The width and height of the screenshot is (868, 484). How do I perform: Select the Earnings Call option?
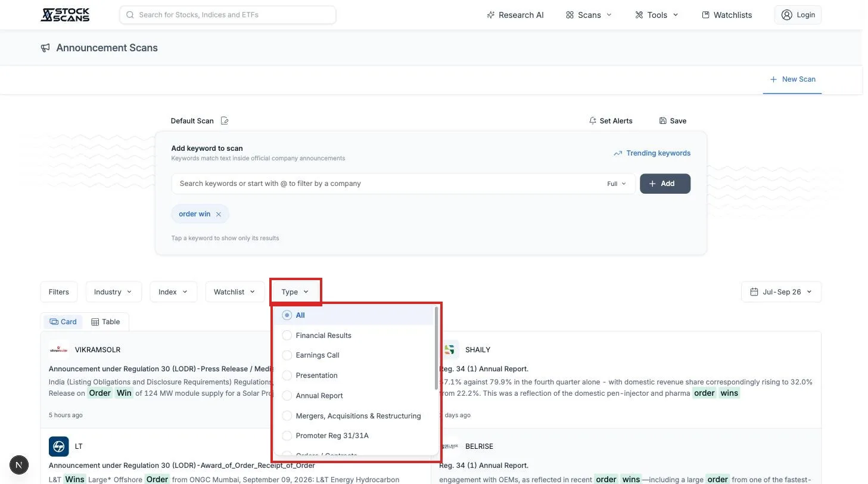coord(354,355)
